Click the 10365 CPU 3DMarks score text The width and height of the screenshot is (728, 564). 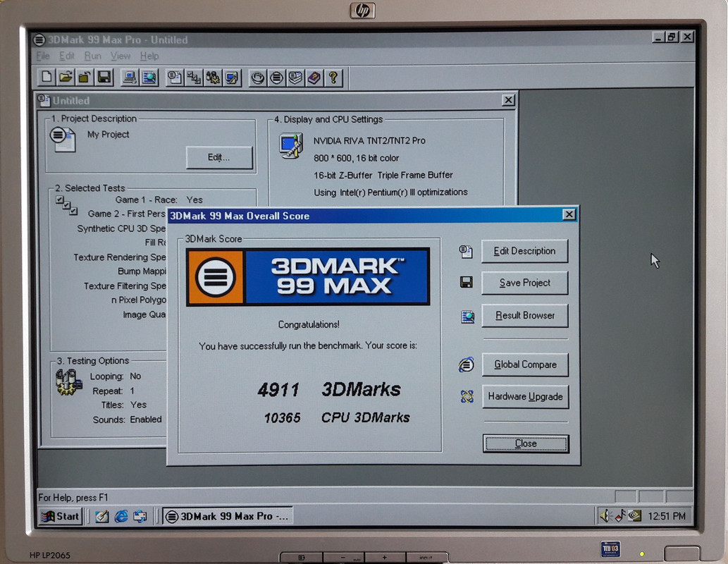pos(337,417)
